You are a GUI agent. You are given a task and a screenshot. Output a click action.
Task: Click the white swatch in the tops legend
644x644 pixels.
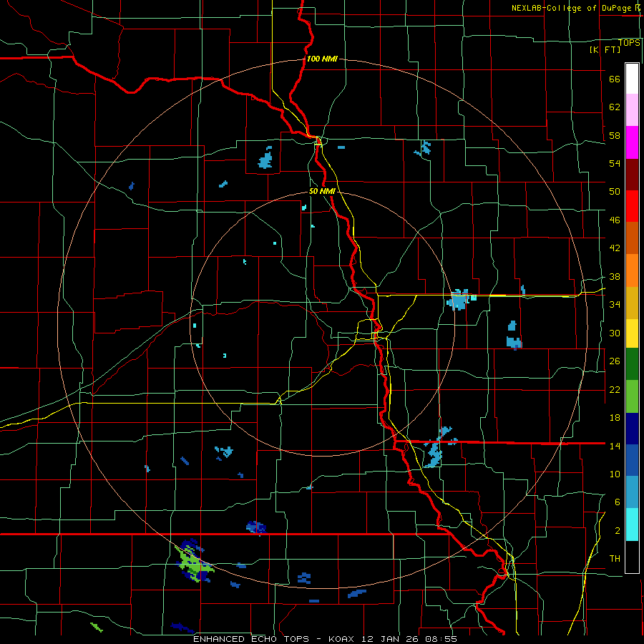(x=632, y=79)
